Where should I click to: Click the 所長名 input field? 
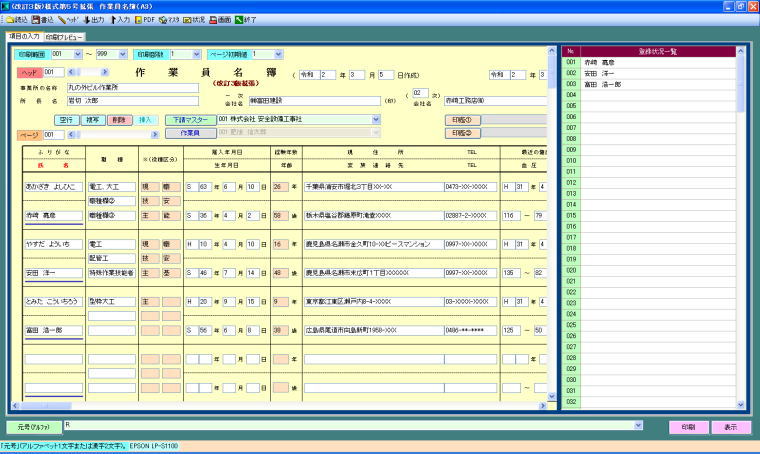pos(133,101)
